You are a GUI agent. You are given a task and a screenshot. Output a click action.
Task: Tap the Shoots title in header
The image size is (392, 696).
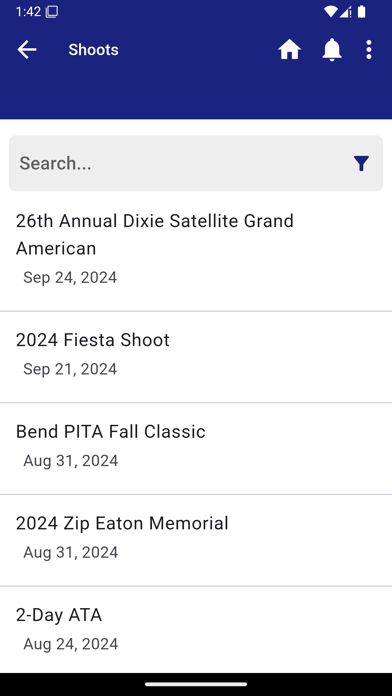point(93,50)
